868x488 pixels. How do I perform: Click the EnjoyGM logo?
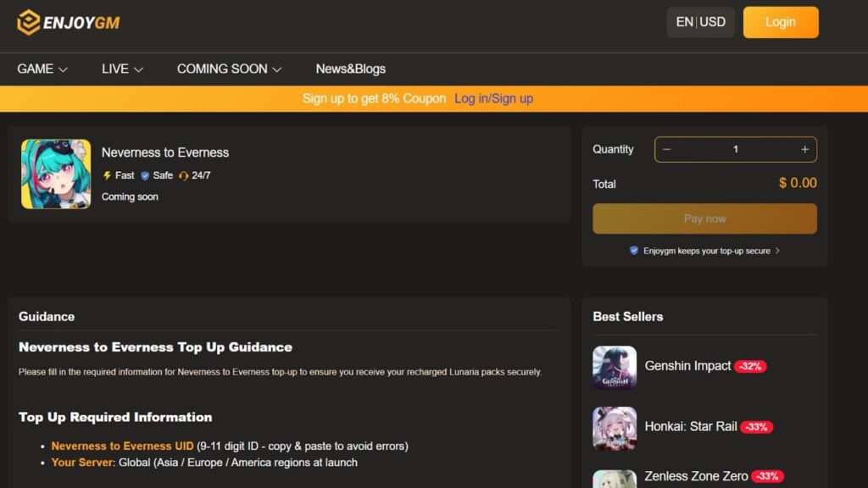[x=69, y=23]
